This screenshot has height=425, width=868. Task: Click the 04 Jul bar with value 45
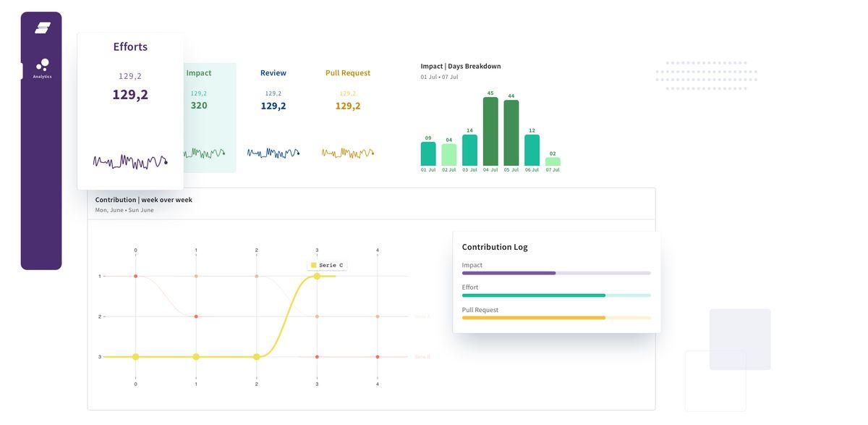(x=490, y=131)
